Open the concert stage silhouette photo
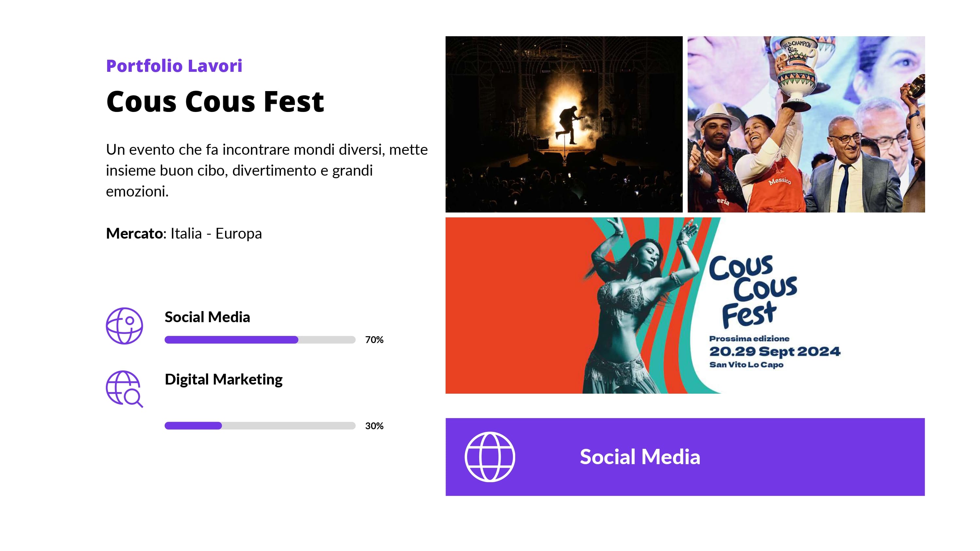Screen dimensions: 980x551 564,124
